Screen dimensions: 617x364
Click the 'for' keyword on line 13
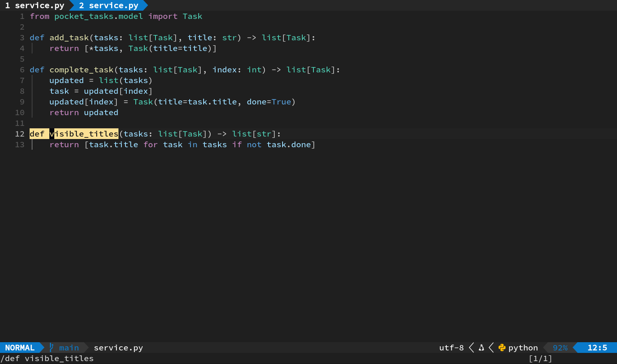coord(151,144)
